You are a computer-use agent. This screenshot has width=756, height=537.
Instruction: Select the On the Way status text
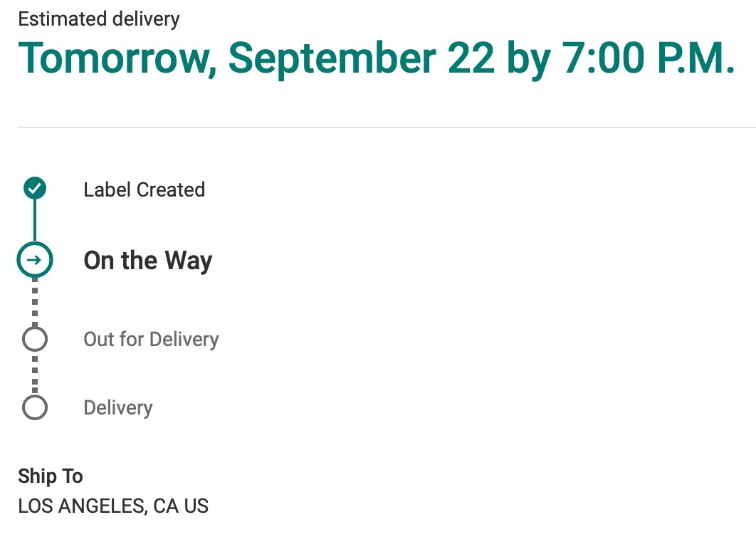(148, 261)
